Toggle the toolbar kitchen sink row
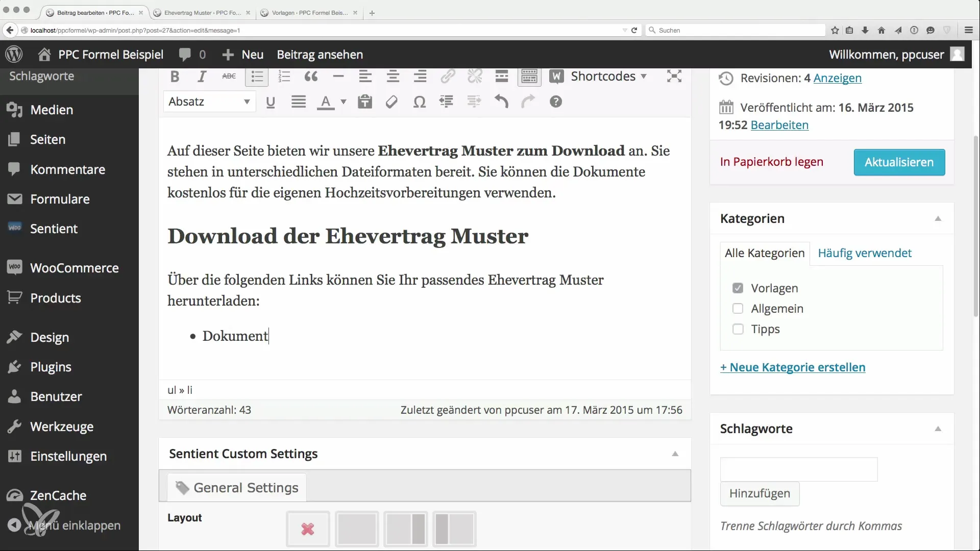Screen dimensions: 980x551 (529, 77)
